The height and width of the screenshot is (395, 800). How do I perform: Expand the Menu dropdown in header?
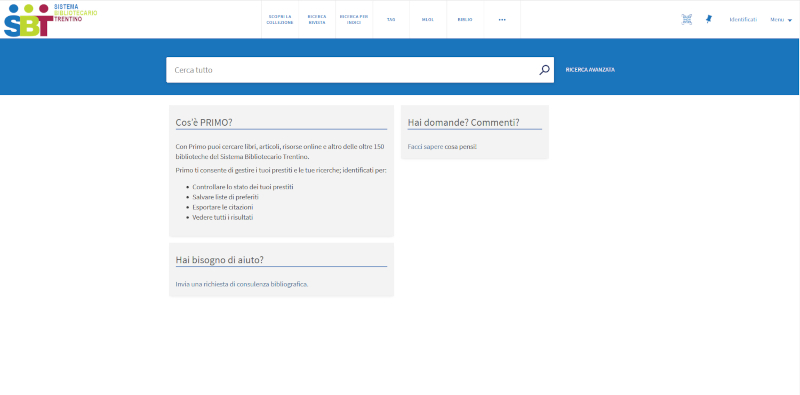pos(781,20)
